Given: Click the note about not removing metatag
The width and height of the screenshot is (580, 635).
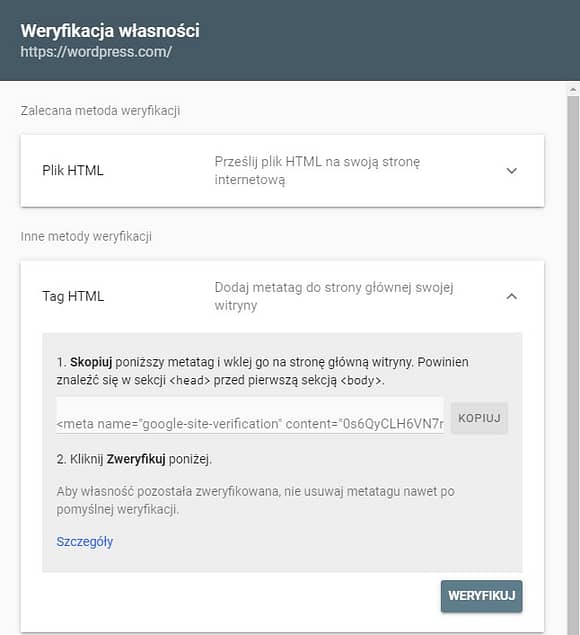Looking at the screenshot, I should [256, 500].
